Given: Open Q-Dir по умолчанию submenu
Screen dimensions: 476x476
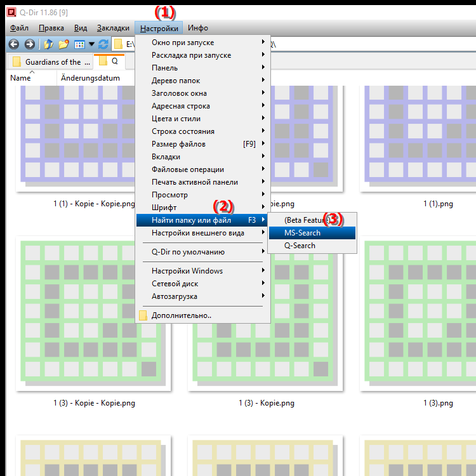Looking at the screenshot, I should tap(202, 252).
